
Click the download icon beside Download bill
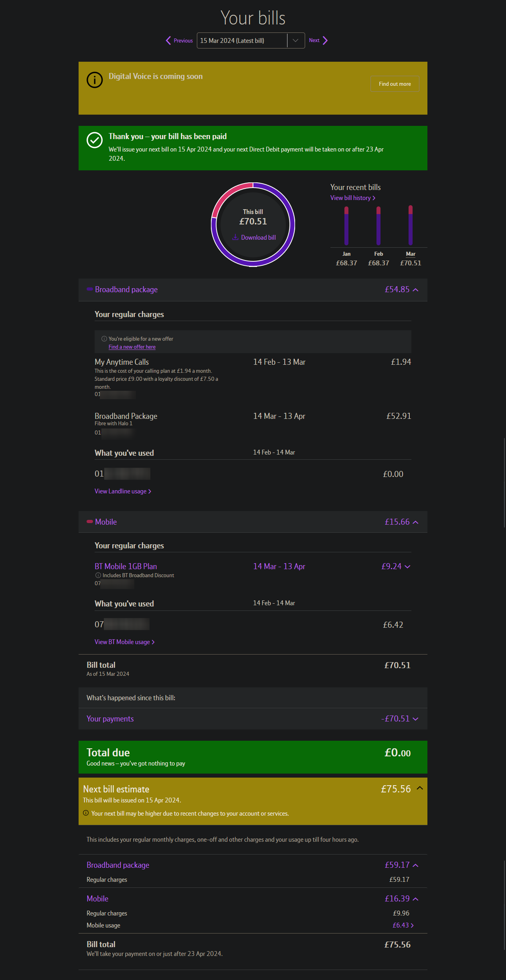click(235, 237)
